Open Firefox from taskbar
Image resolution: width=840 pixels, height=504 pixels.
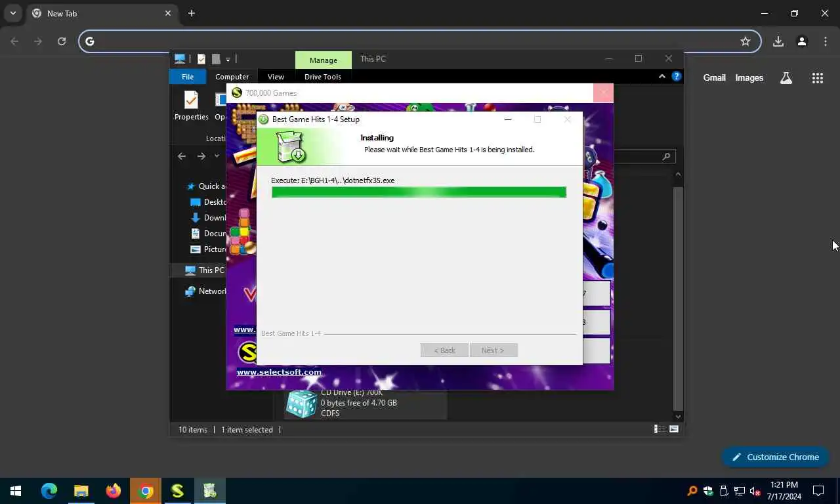coord(114,491)
